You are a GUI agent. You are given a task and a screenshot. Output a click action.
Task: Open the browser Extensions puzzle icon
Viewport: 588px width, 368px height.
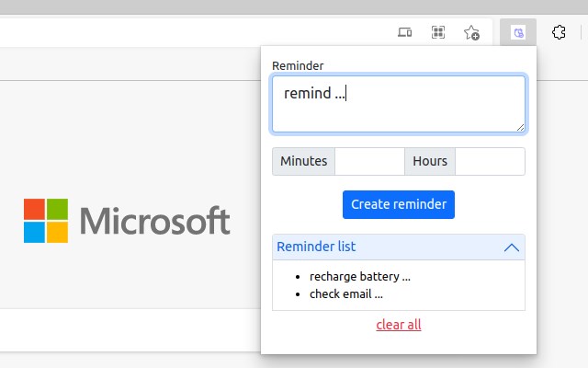coord(559,33)
